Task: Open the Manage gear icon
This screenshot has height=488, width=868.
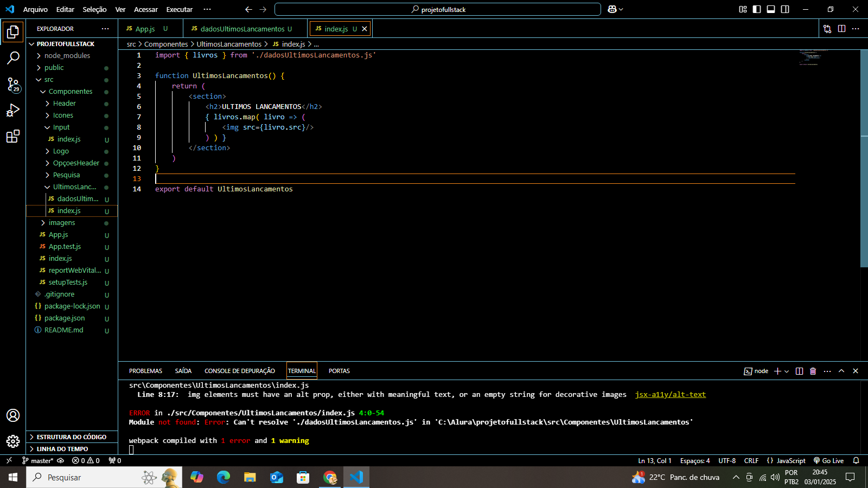Action: pyautogui.click(x=13, y=441)
